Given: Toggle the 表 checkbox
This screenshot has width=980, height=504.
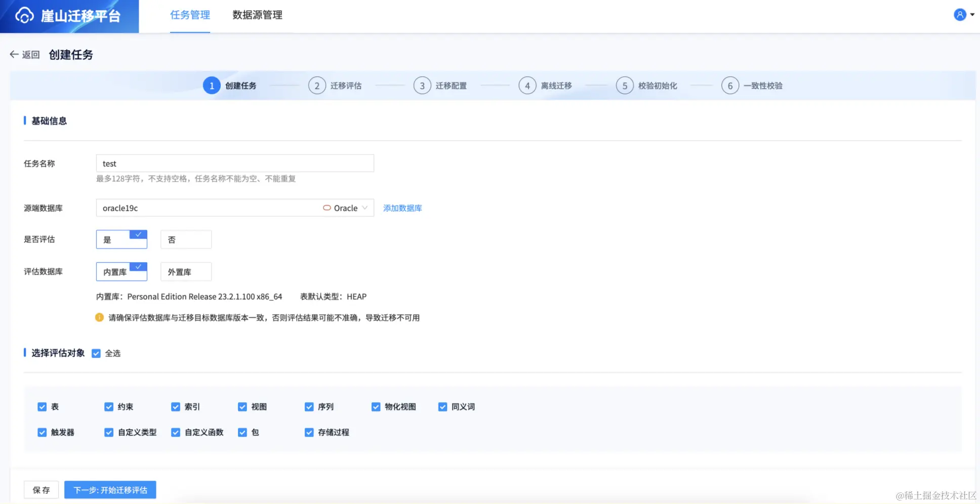Looking at the screenshot, I should coord(42,407).
